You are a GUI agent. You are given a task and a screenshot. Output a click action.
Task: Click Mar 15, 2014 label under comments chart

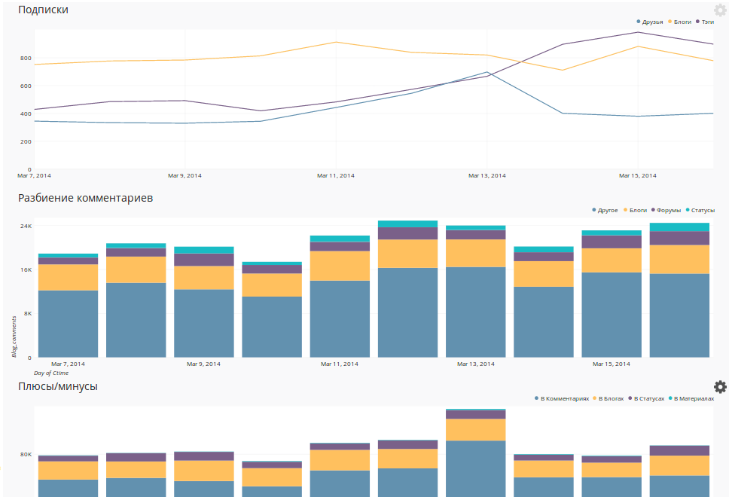(x=611, y=364)
